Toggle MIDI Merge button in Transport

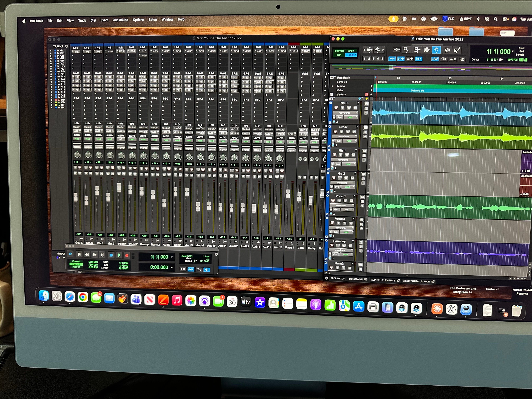pos(199,269)
